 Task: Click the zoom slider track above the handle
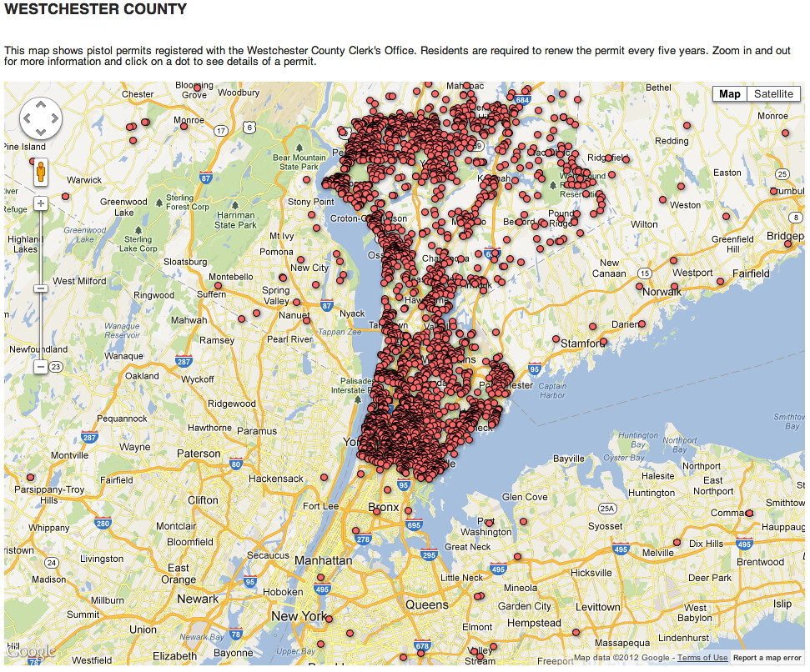(41, 247)
